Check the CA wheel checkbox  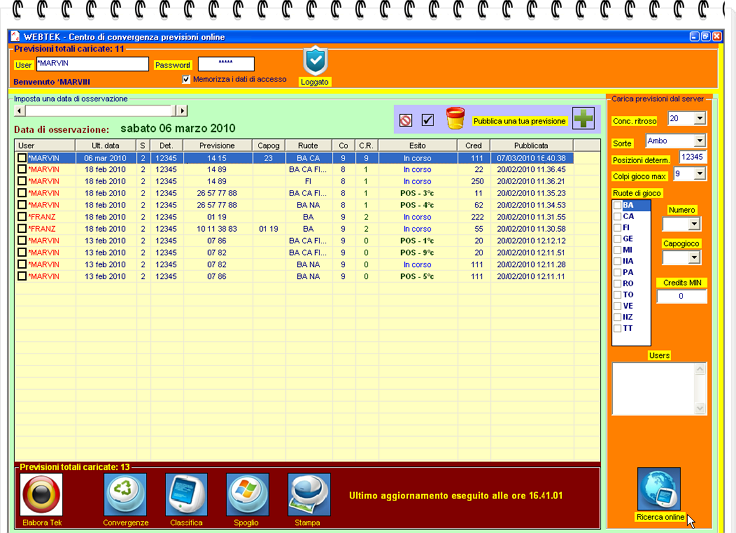pos(618,216)
